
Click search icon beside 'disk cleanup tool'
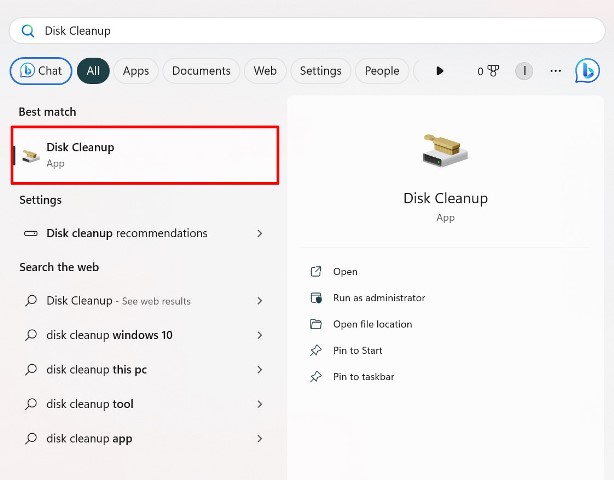(31, 404)
